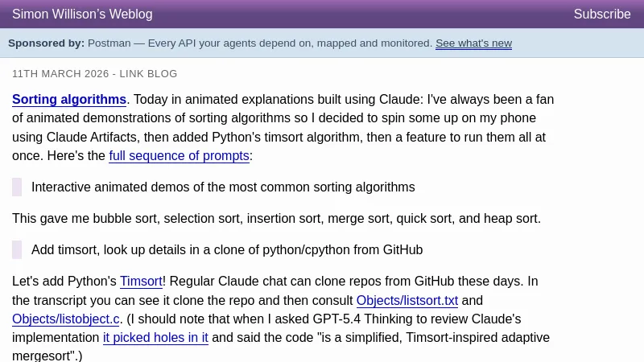This screenshot has width=644, height=362.
Task: Click the purple bar beside first blockquote
Action: (17, 187)
